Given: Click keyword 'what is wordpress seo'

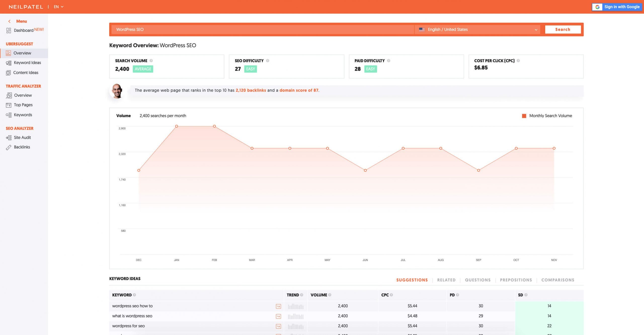Looking at the screenshot, I should coord(132,316).
